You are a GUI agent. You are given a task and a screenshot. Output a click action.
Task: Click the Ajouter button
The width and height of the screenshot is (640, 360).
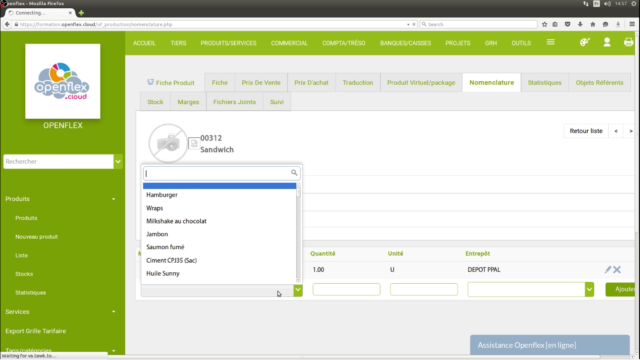click(621, 289)
